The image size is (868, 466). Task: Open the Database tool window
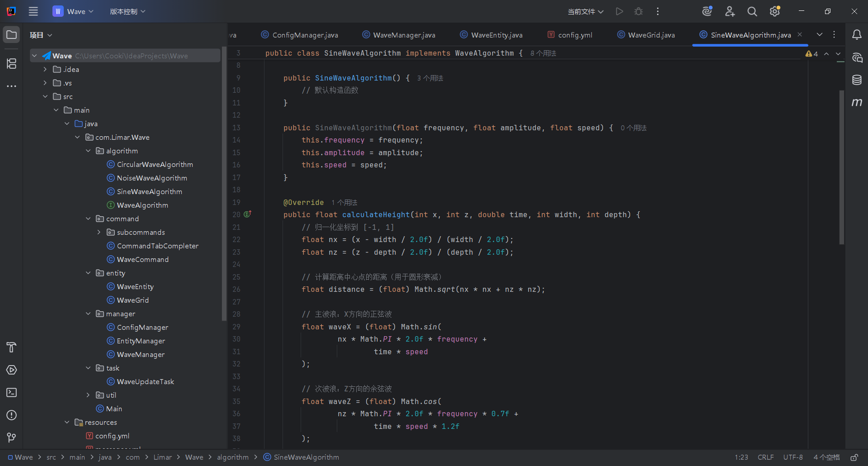coord(857,80)
